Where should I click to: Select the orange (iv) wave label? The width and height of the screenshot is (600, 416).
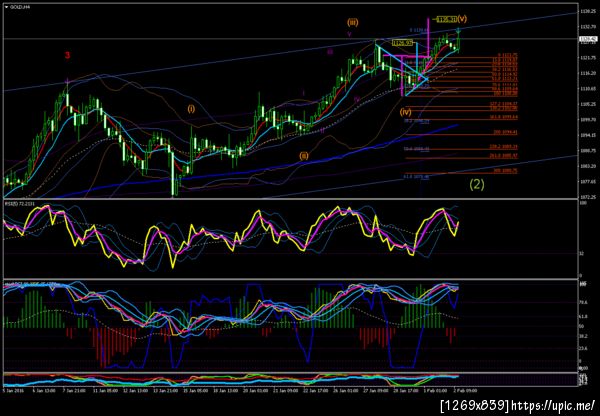406,112
